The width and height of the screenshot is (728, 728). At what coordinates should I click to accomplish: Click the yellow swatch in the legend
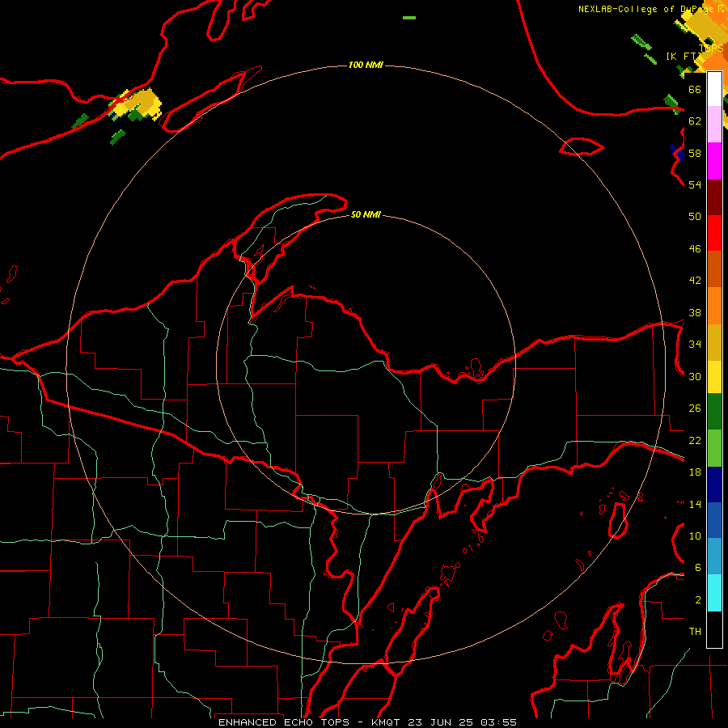(x=714, y=376)
